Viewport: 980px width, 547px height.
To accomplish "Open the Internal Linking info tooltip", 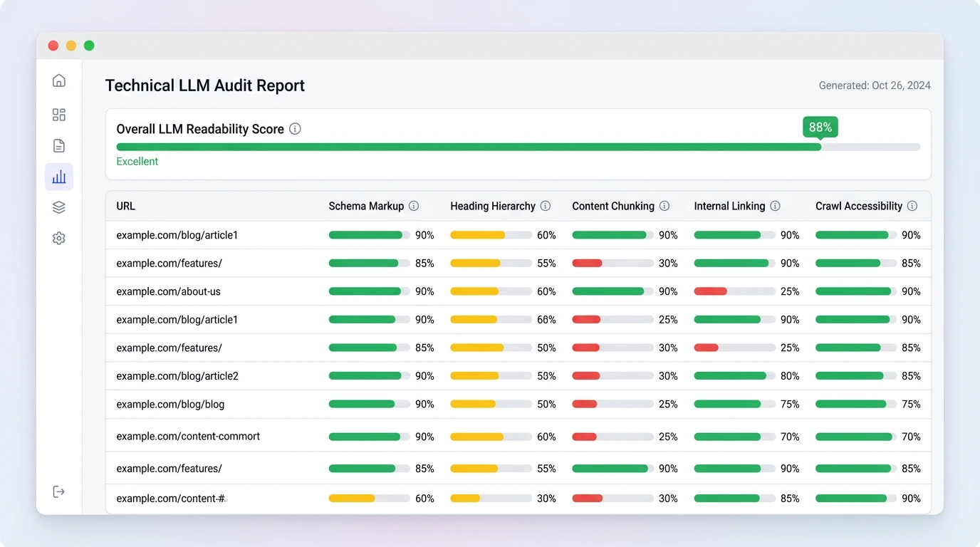I will [x=776, y=205].
